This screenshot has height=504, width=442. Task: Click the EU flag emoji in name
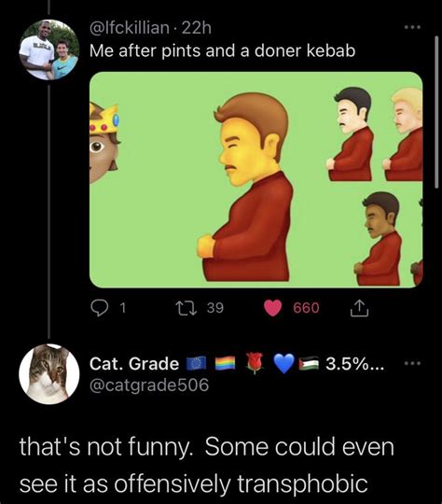click(x=196, y=364)
